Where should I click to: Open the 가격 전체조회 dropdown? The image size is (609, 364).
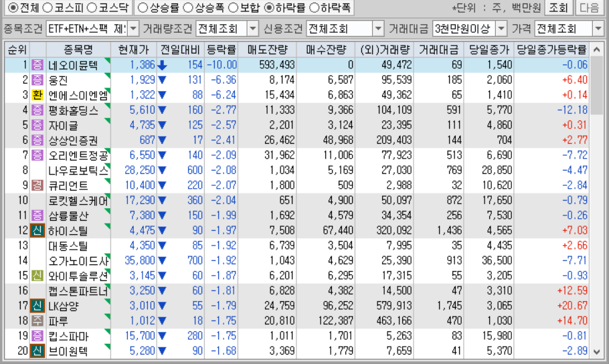tap(598, 28)
